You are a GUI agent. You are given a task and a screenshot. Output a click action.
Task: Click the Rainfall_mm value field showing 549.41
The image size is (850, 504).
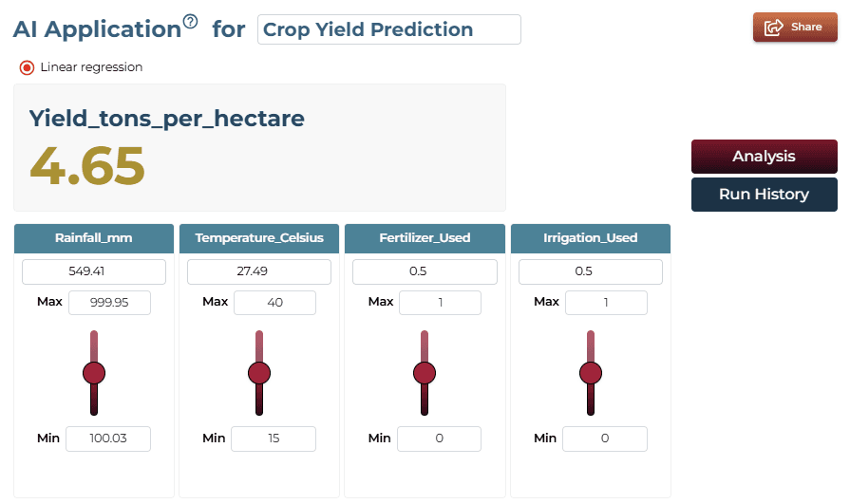pos(94,271)
